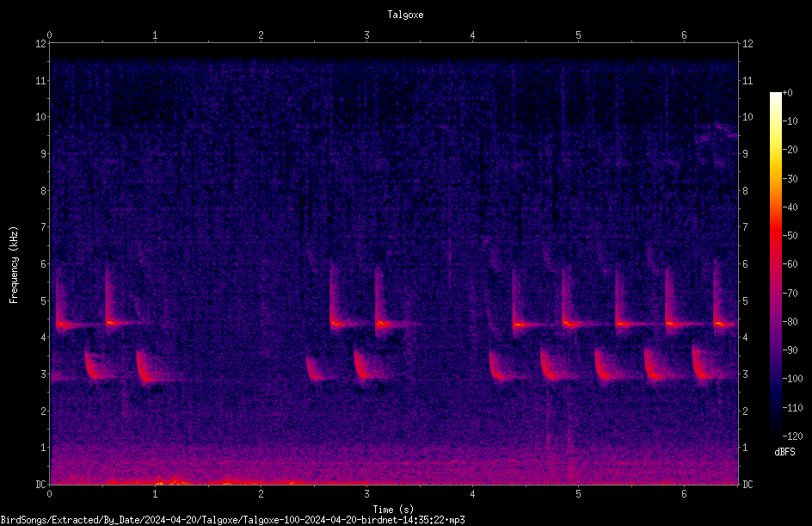The width and height of the screenshot is (812, 526).
Task: Click the Frequency (kHz) axis label
Action: coord(14,265)
